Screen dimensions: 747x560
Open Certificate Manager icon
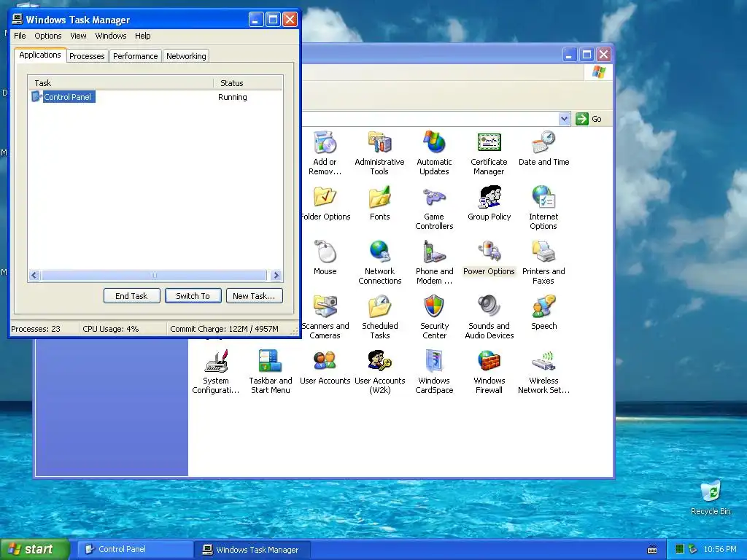(x=489, y=153)
